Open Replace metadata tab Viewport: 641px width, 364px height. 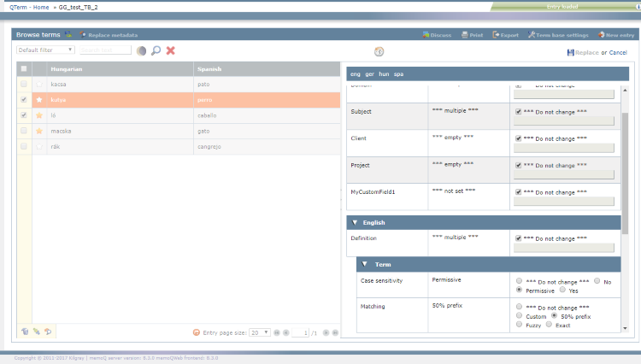[x=111, y=35]
